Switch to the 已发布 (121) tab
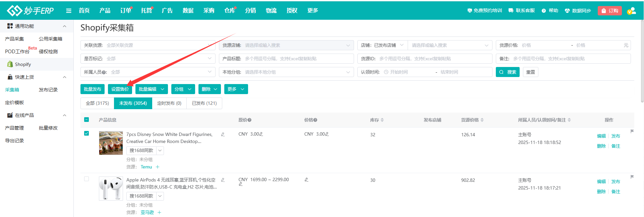The height and width of the screenshot is (217, 644). coord(204,103)
